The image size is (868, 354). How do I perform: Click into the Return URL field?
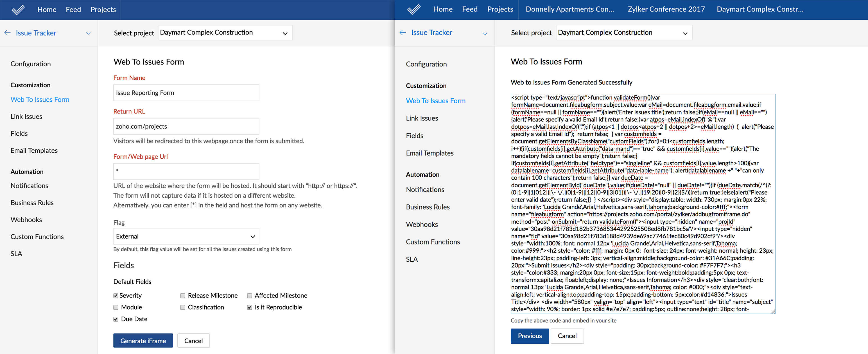coord(186,126)
